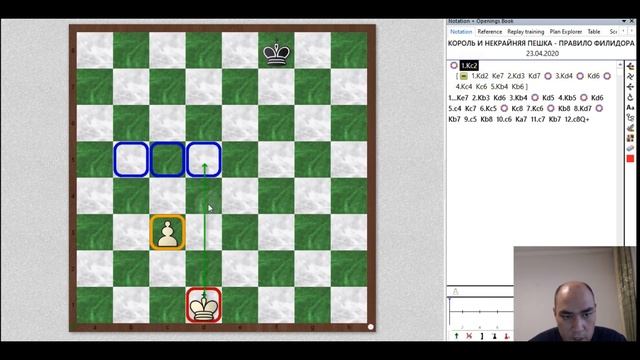Viewport: 640px width, 360px height.
Task: Go to variation move 1.Kd2
Action: tap(480, 76)
